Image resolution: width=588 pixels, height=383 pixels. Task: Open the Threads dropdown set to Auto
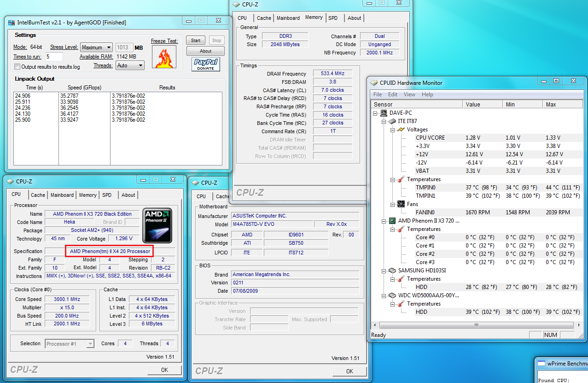(130, 65)
